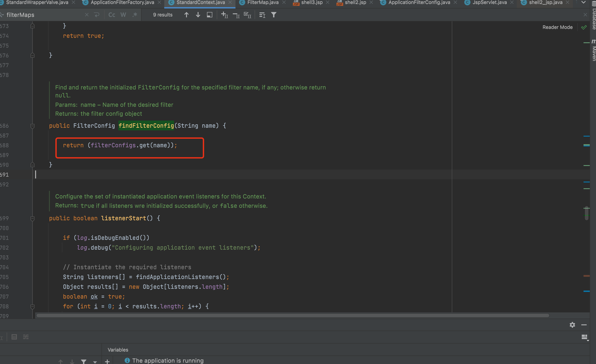Jump to next search occurrence arrow
The width and height of the screenshot is (596, 364).
[x=198, y=15]
